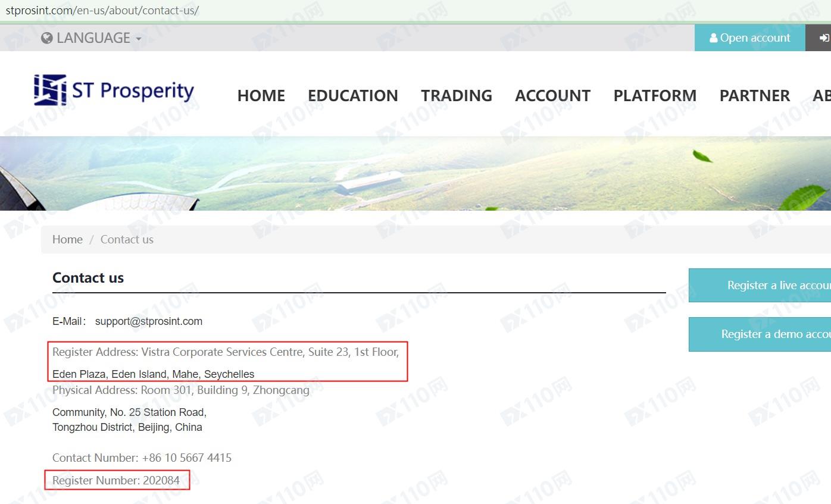Screen dimensions: 831x504
Task: Go to the TRADING menu
Action: coord(456,96)
